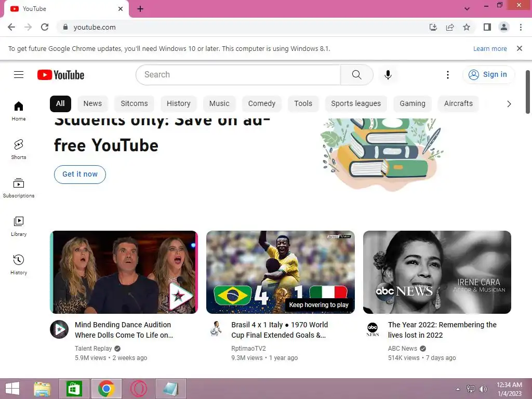Select the Sitcoms category chip

click(134, 103)
